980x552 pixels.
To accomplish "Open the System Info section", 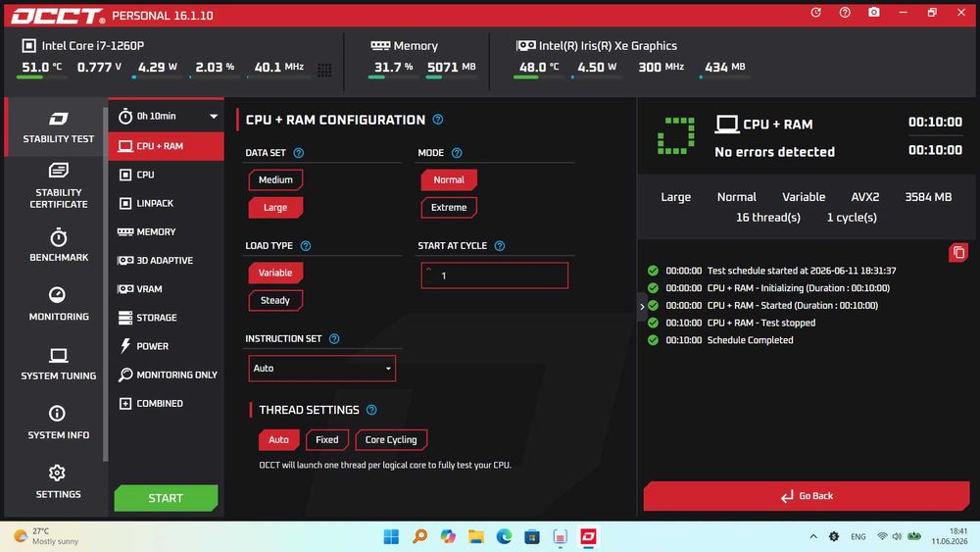I will click(x=58, y=423).
